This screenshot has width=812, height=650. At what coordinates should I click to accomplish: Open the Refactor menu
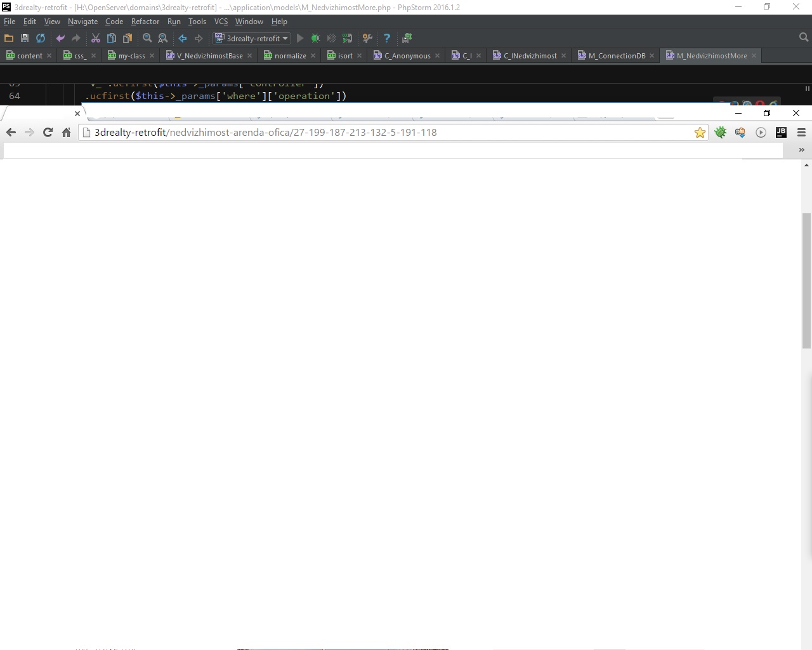(145, 21)
